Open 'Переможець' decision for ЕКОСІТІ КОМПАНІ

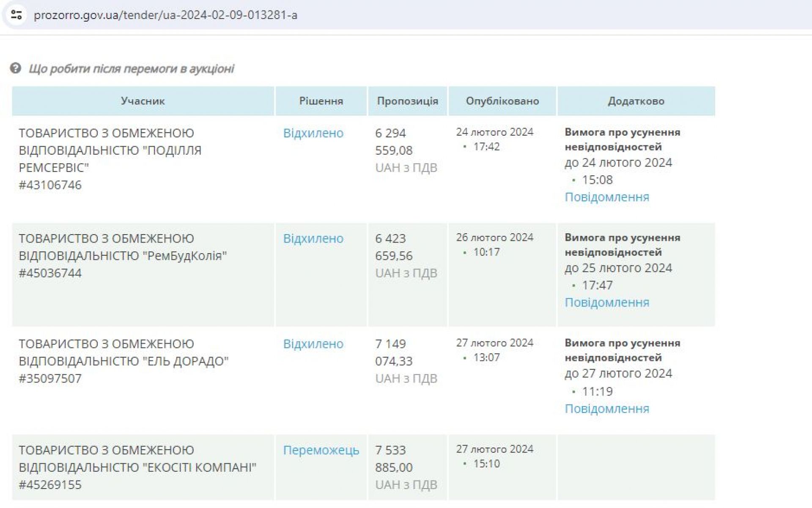point(321,450)
